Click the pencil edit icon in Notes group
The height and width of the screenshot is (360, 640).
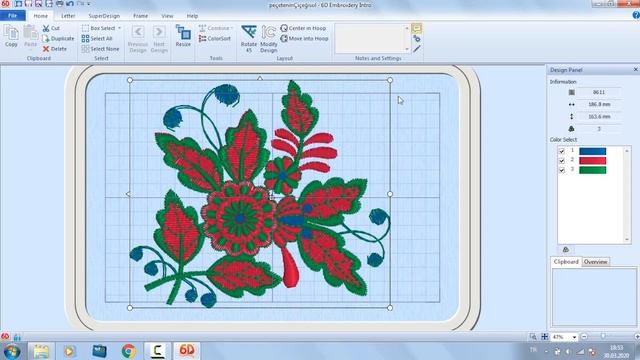pyautogui.click(x=417, y=49)
